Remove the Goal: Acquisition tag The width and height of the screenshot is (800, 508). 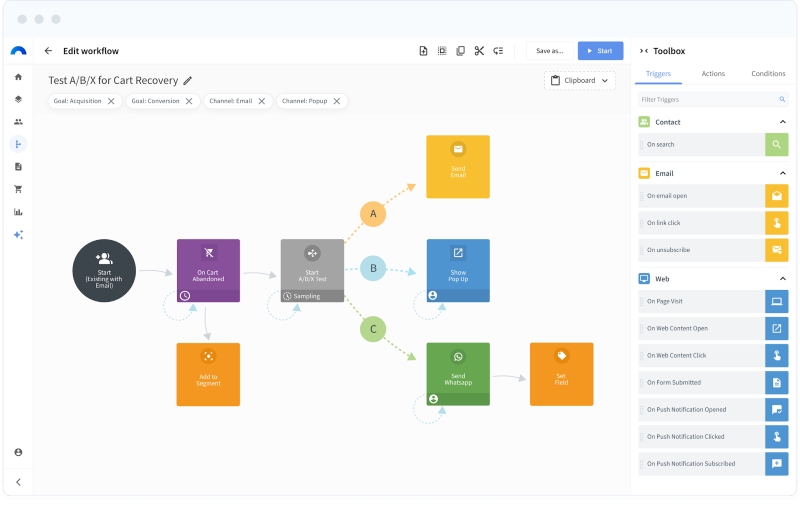tap(111, 101)
